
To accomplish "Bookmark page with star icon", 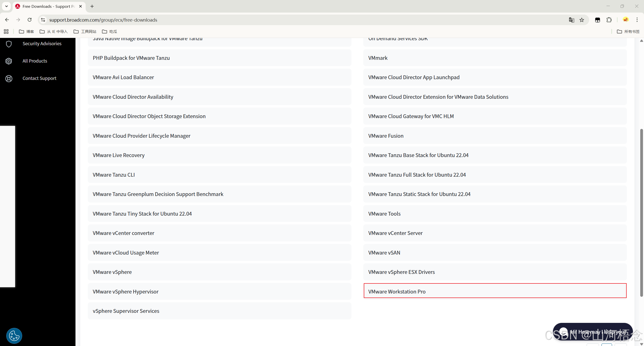I will tap(582, 20).
